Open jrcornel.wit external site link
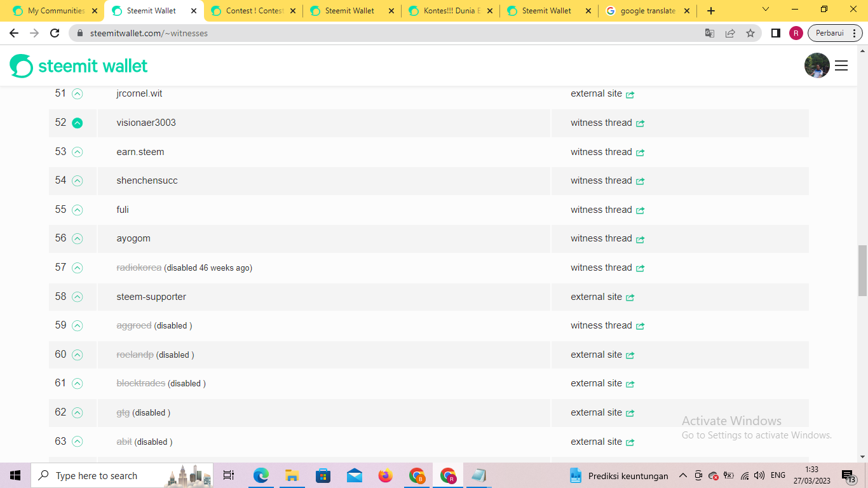The height and width of the screenshot is (488, 868). tap(602, 93)
